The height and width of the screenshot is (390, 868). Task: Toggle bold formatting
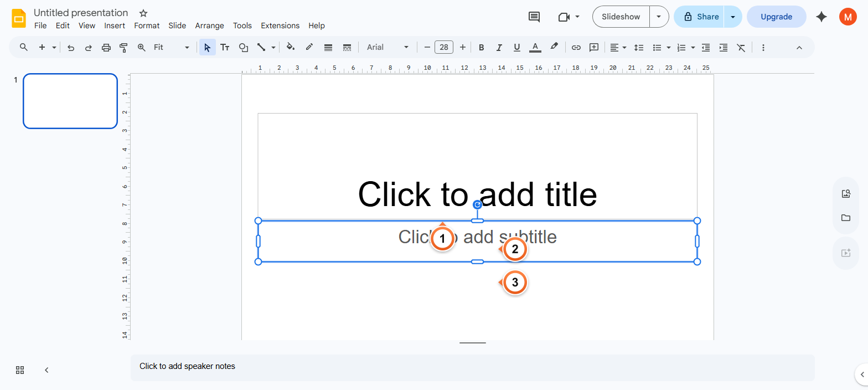[x=482, y=48]
